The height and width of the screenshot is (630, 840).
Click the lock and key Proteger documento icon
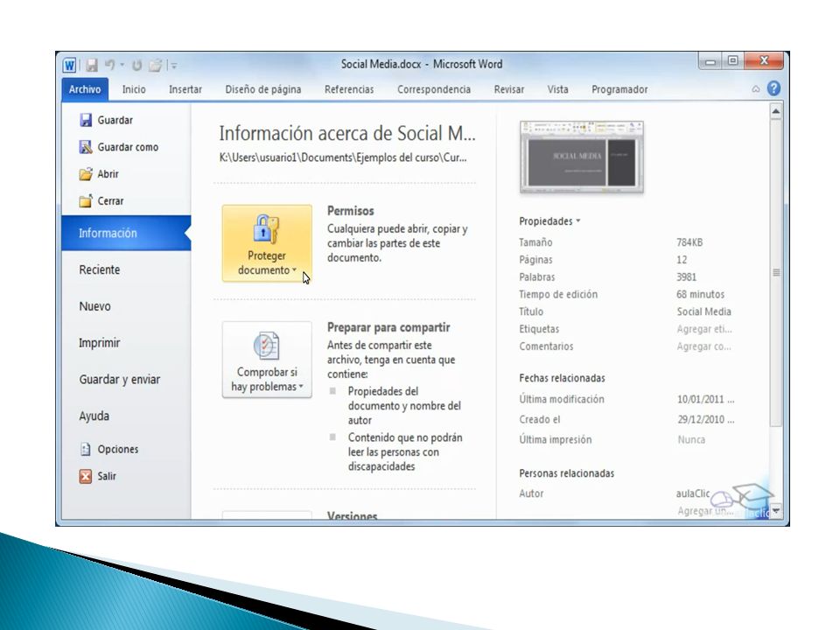(x=266, y=228)
